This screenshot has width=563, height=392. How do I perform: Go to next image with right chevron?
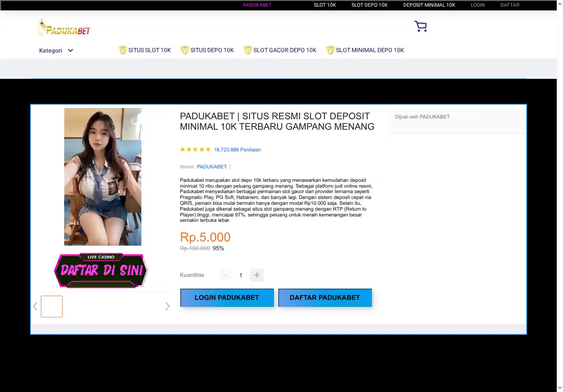167,307
